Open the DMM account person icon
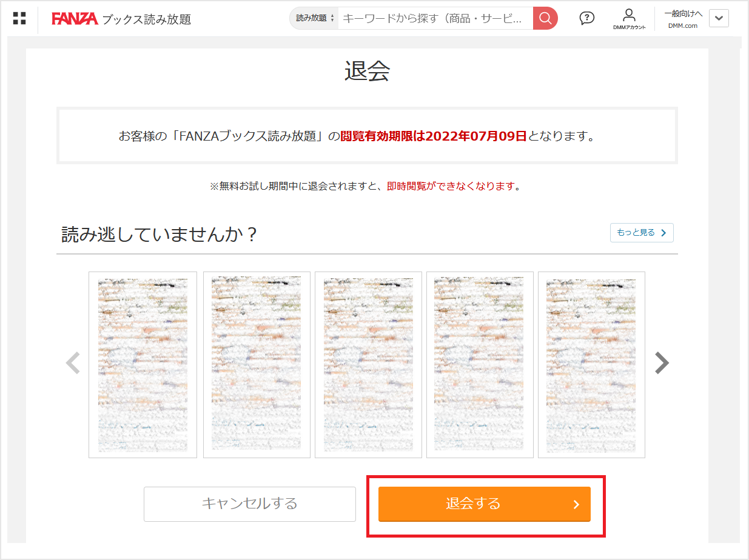 (629, 19)
